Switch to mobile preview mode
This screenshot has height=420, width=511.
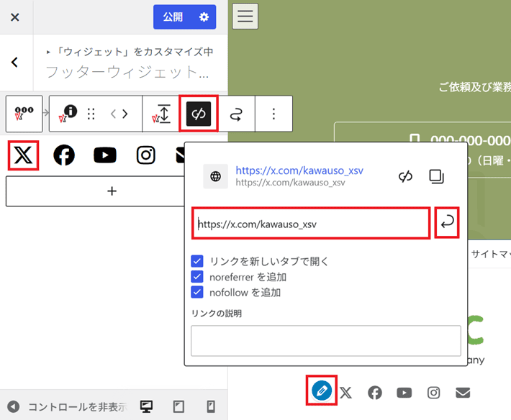[x=211, y=406]
